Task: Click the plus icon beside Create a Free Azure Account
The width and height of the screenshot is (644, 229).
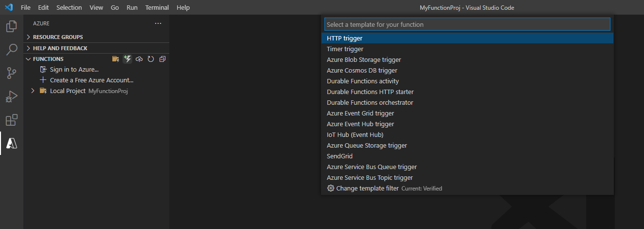Action: 43,80
